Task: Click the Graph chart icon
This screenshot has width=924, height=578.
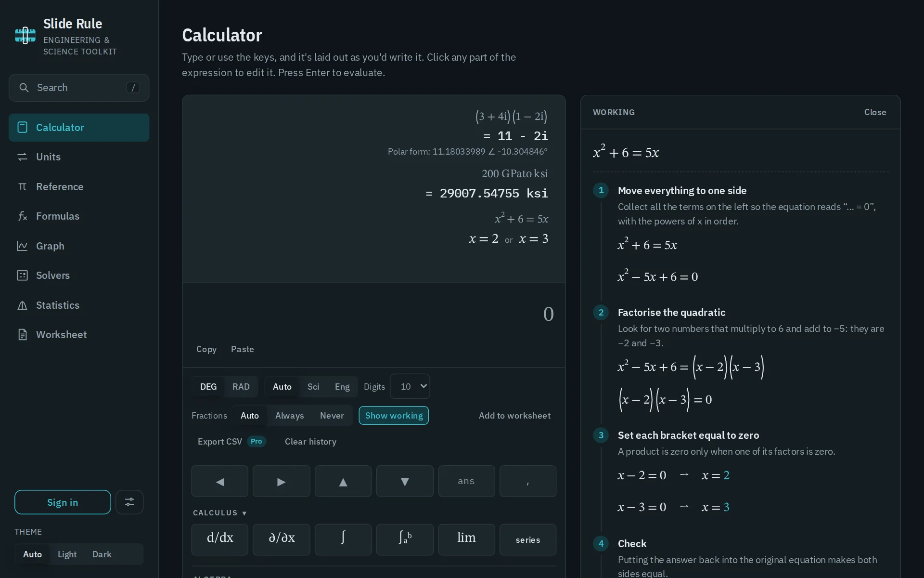Action: click(22, 246)
